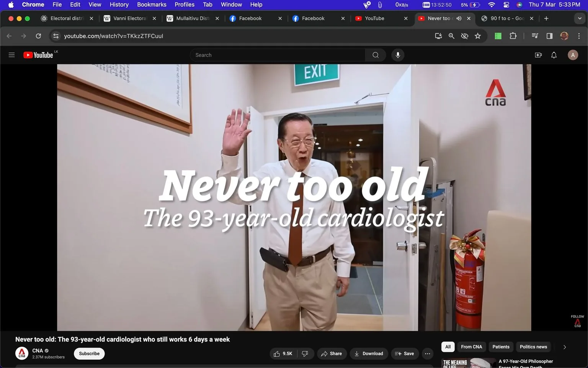Click the search magnifier icon
Image resolution: width=588 pixels, height=368 pixels.
(x=375, y=55)
